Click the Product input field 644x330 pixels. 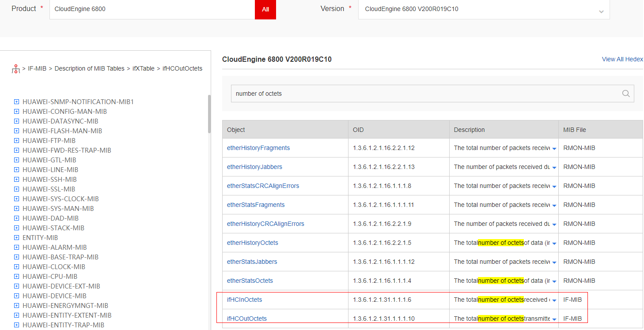[x=152, y=9]
